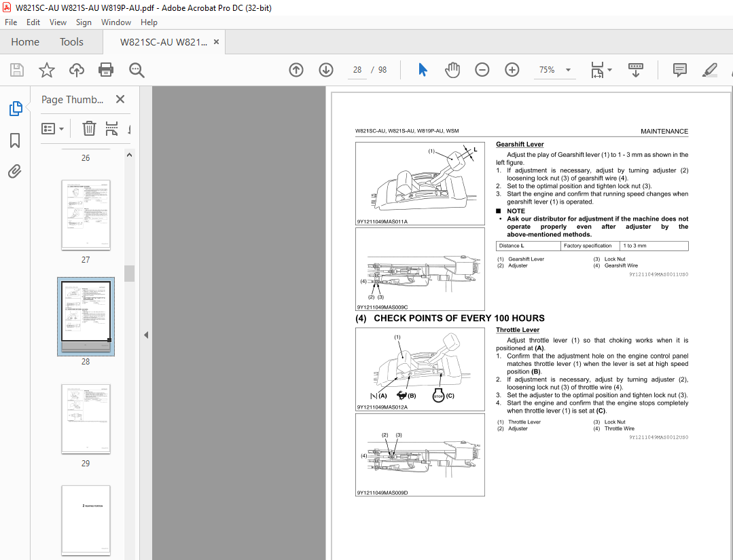This screenshot has width=733, height=560.
Task: Select the Highlight text pen tool
Action: pyautogui.click(x=710, y=70)
